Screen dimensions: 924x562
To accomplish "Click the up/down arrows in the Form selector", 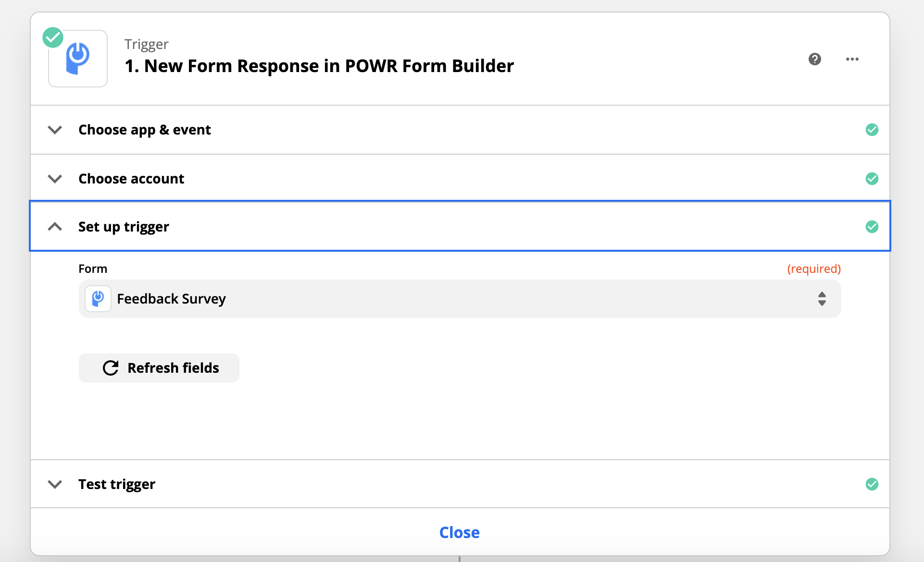I will [x=822, y=299].
